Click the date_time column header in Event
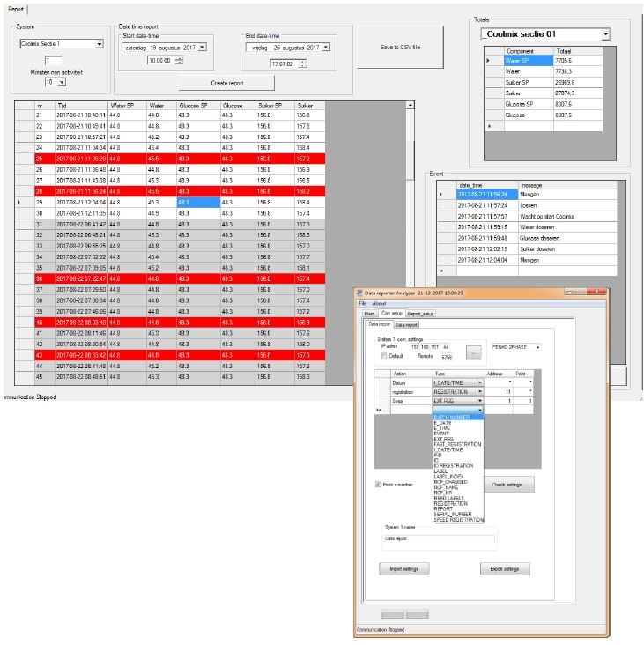This screenshot has width=644, height=645. pos(487,185)
